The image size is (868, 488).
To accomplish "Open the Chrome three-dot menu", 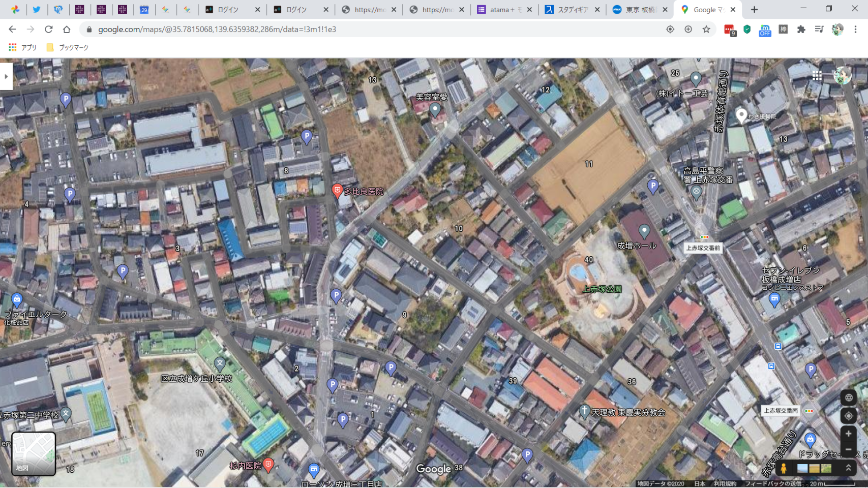I will tap(856, 29).
